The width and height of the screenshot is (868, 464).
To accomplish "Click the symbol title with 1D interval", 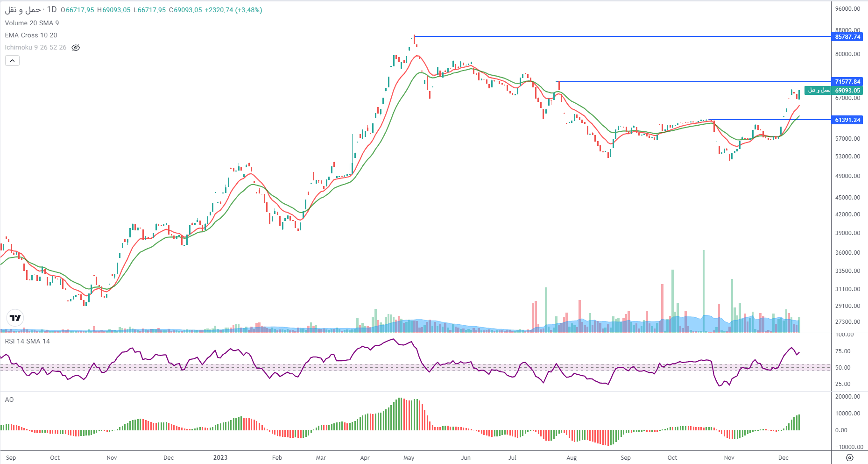I will 31,10.
